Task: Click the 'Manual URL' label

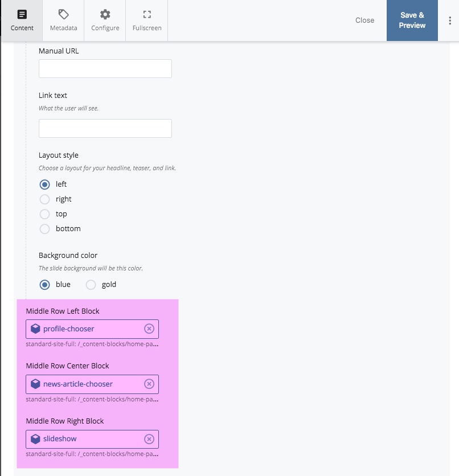Action: [59, 51]
